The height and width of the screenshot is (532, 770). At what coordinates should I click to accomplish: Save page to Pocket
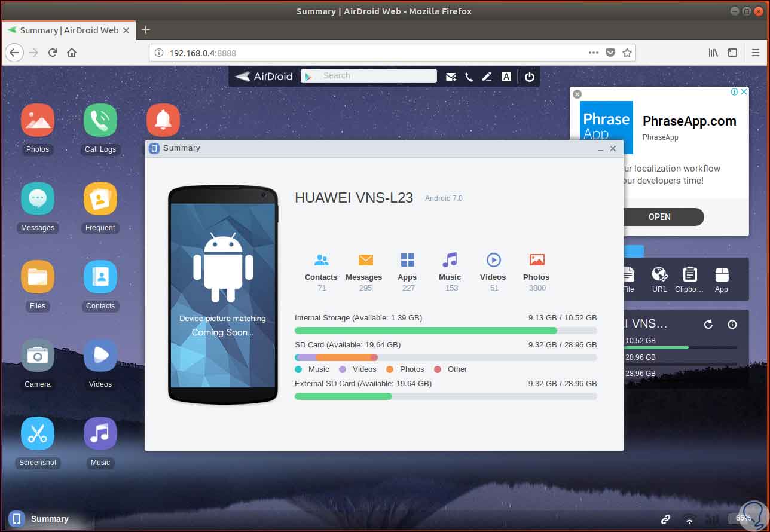[x=610, y=53]
